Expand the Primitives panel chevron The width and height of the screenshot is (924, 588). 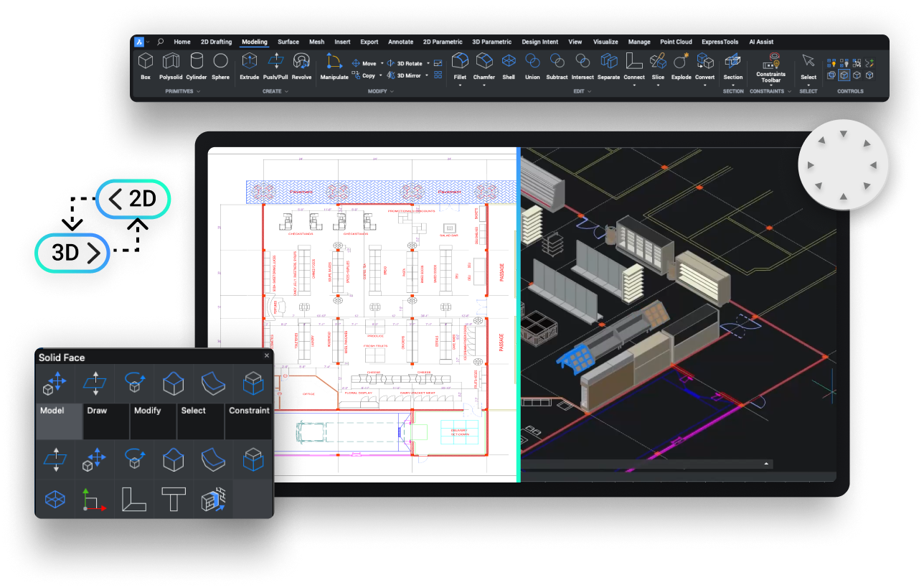click(x=199, y=92)
